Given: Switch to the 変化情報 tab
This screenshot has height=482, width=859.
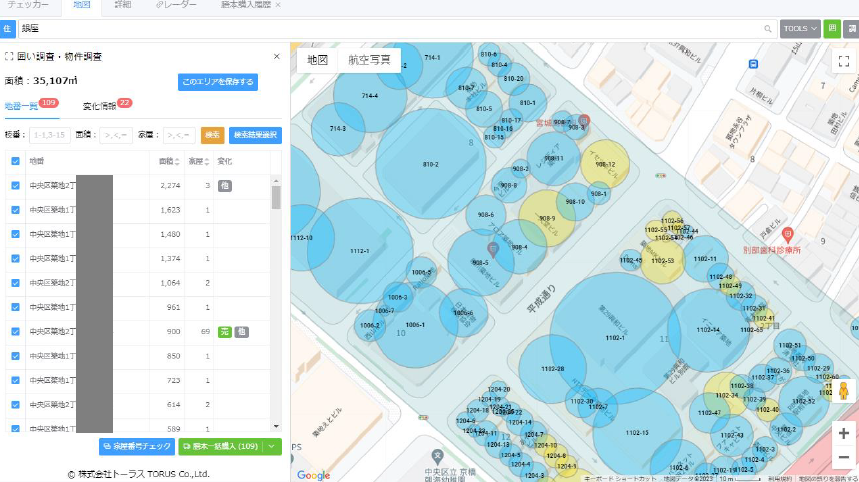Looking at the screenshot, I should (100, 105).
